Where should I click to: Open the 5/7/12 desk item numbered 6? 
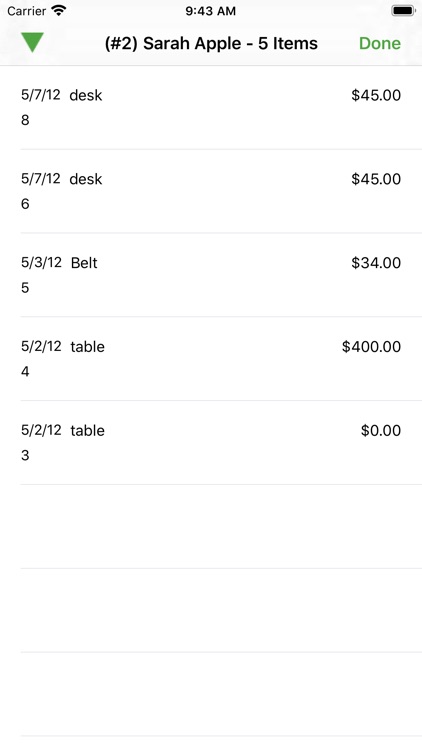click(211, 191)
